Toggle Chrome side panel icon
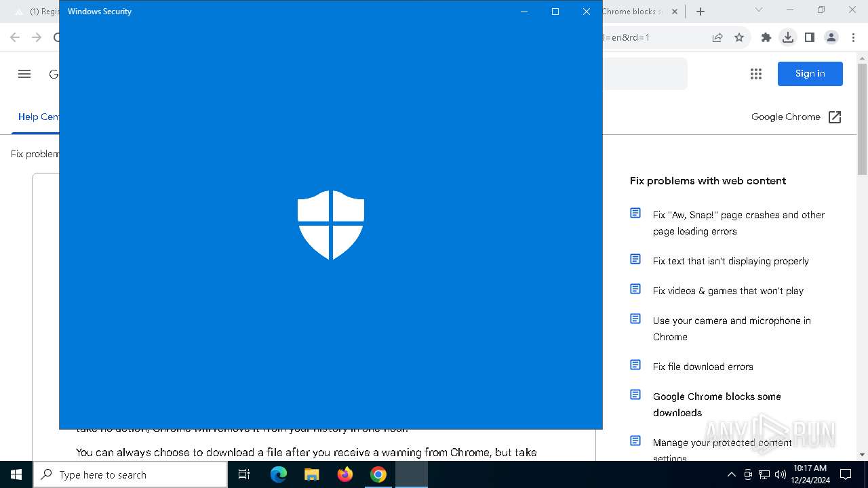 click(x=810, y=37)
